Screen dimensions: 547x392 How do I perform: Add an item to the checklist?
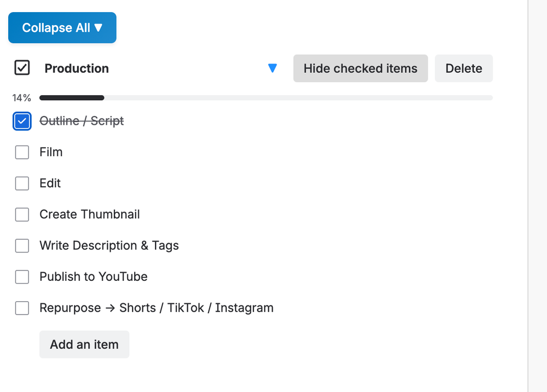(84, 344)
